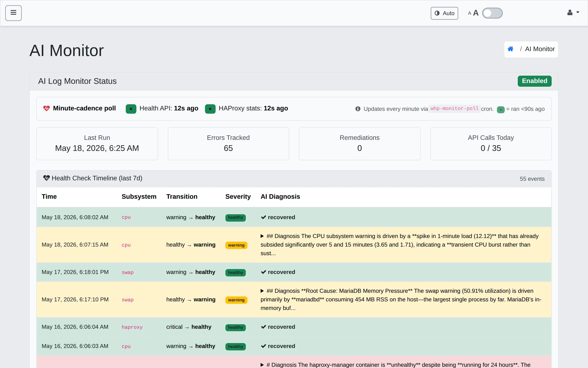Viewport: 588px width, 368px height.
Task: Click the Remediations stat card
Action: [x=360, y=144]
